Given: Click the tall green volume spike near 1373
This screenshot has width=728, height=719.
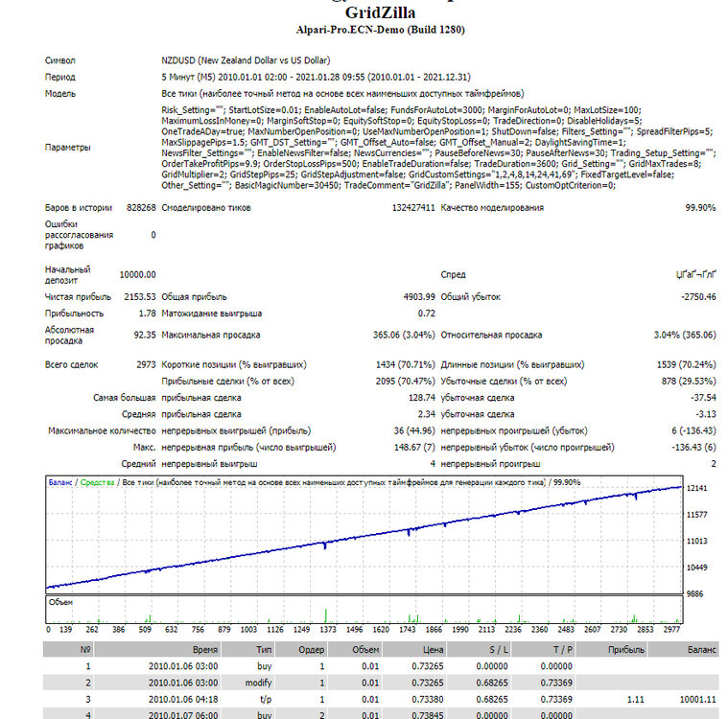Looking at the screenshot, I should point(325,615).
